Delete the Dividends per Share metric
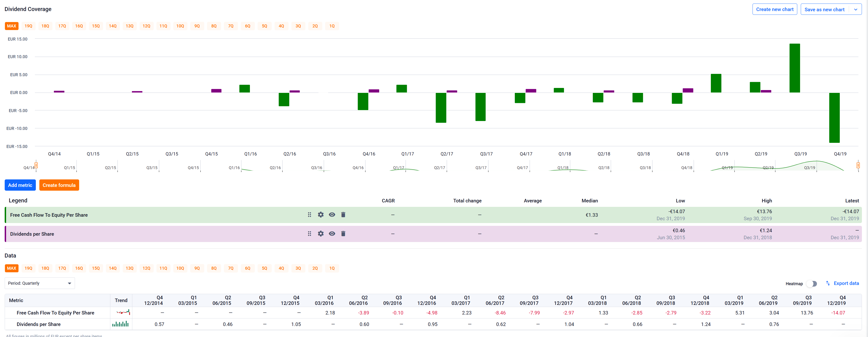The image size is (868, 337). point(343,233)
